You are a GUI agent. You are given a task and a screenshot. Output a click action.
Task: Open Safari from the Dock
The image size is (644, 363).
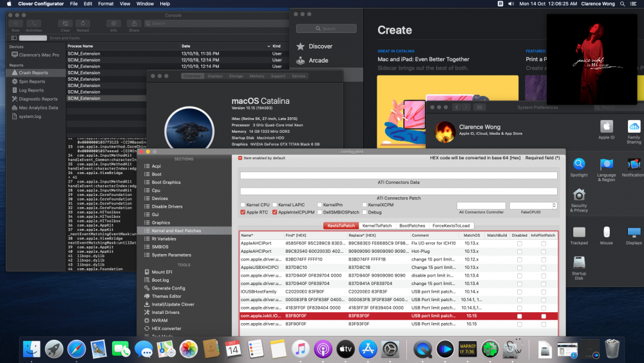77,349
